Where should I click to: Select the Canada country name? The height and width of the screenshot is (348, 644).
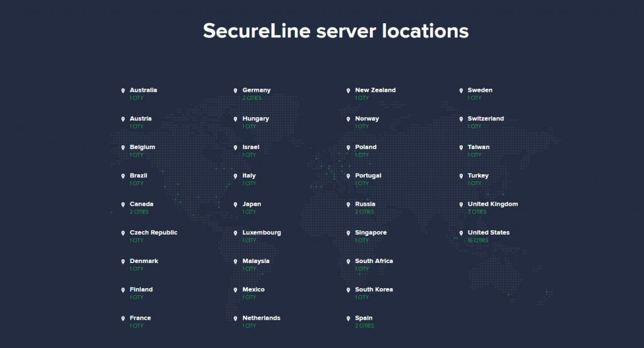(x=142, y=204)
